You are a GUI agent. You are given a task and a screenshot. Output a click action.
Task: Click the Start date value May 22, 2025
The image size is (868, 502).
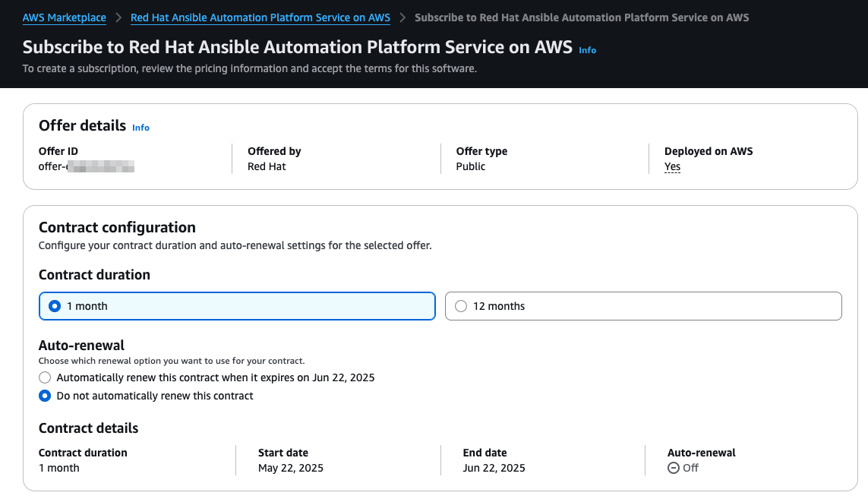coord(291,469)
